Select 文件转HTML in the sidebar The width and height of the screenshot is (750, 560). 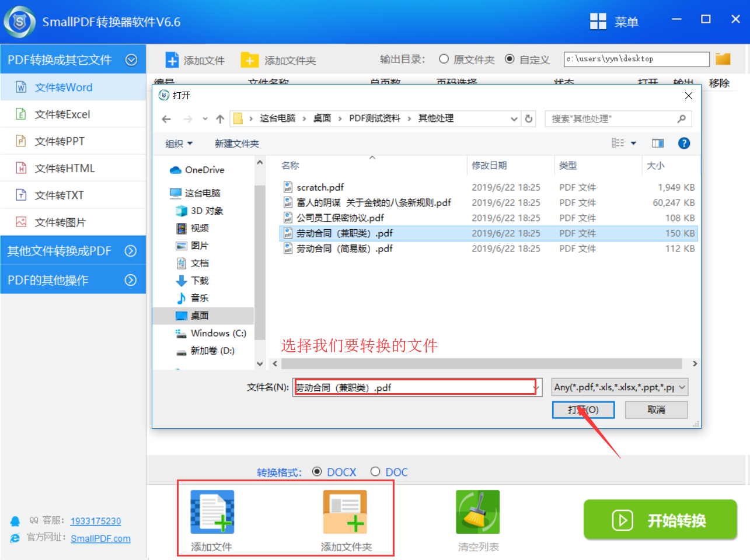pyautogui.click(x=73, y=168)
